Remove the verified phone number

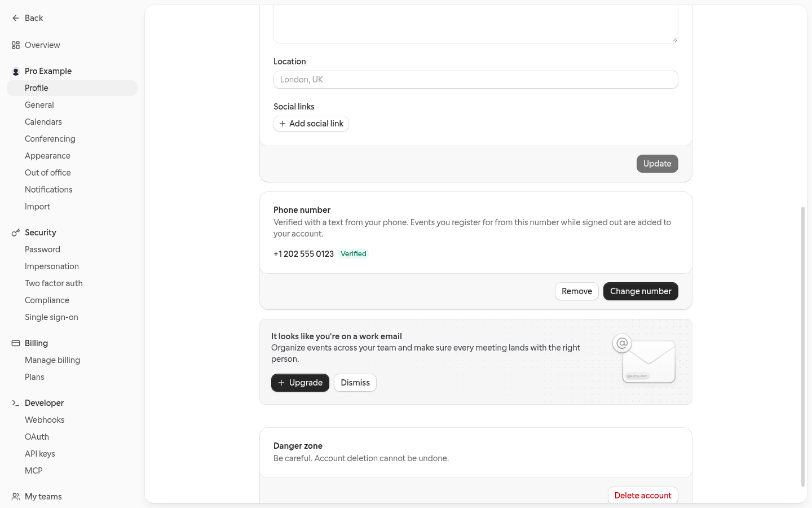[x=576, y=291]
